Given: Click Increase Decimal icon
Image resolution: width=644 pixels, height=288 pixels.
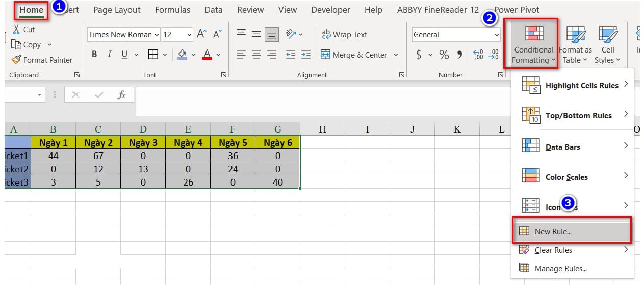Looking at the screenshot, I should tap(478, 55).
